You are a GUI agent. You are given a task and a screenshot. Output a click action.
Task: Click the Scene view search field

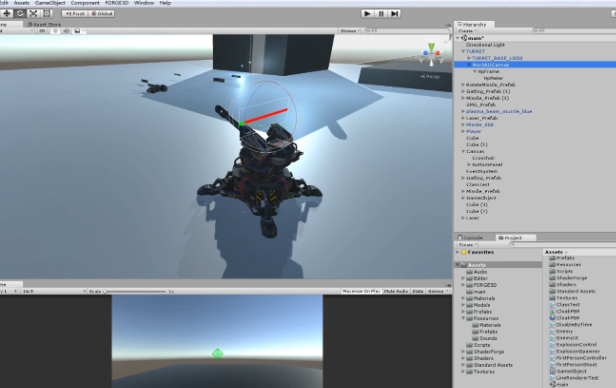click(406, 31)
